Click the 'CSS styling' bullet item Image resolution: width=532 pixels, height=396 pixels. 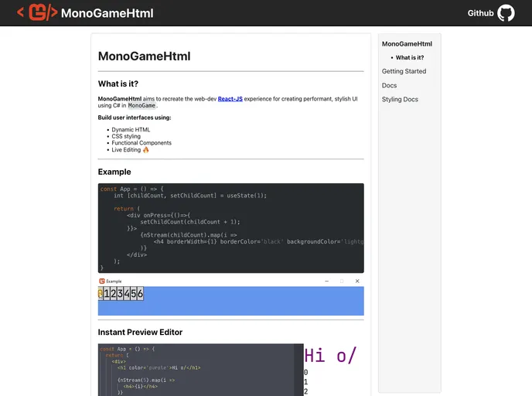coord(126,136)
